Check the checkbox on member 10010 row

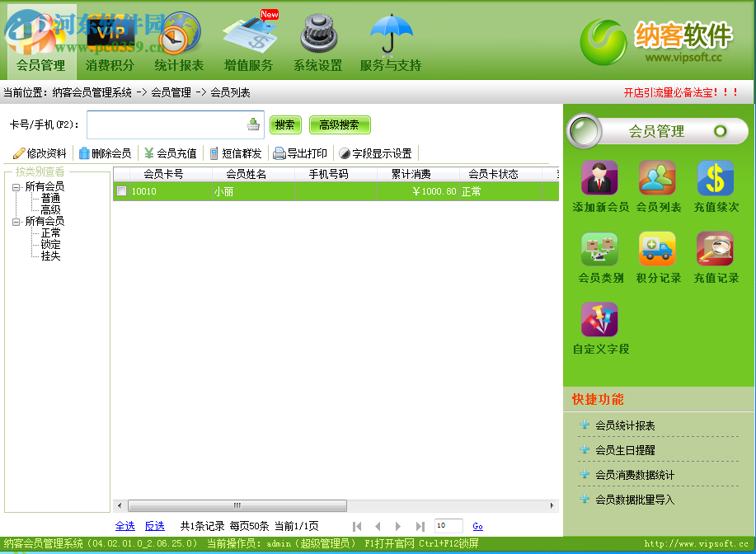120,190
